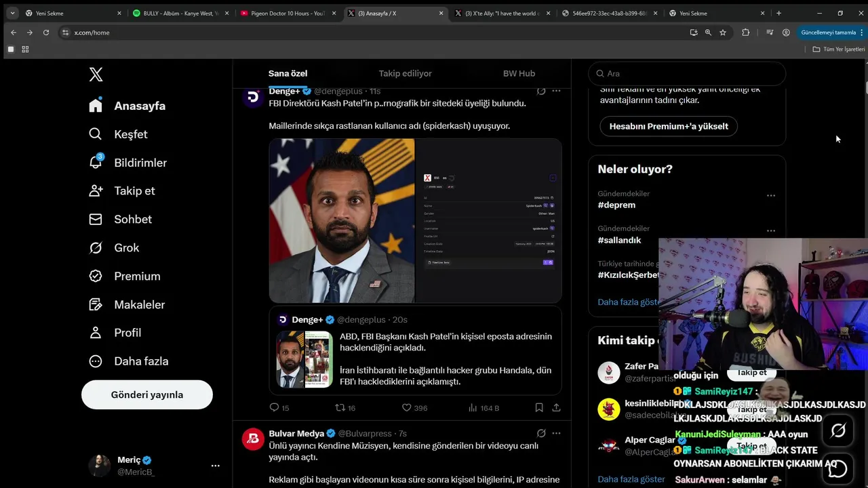
Task: Go to Anasayfa home icon
Action: click(x=96, y=106)
